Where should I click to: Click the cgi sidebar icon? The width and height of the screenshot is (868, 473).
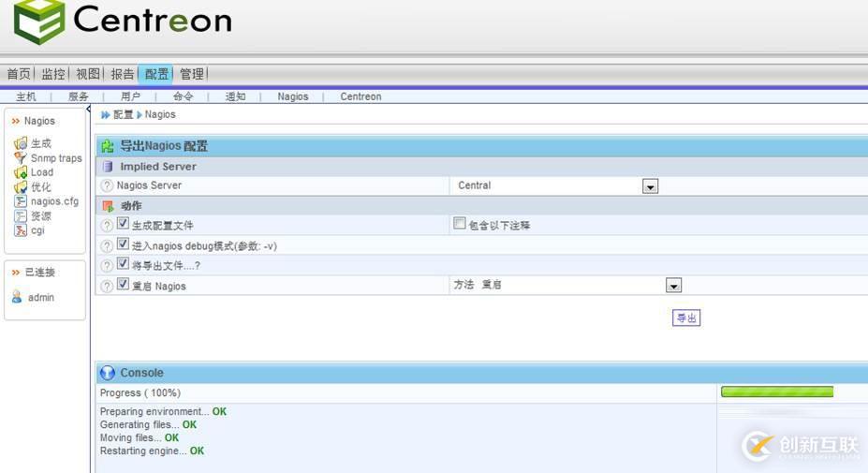click(x=21, y=230)
